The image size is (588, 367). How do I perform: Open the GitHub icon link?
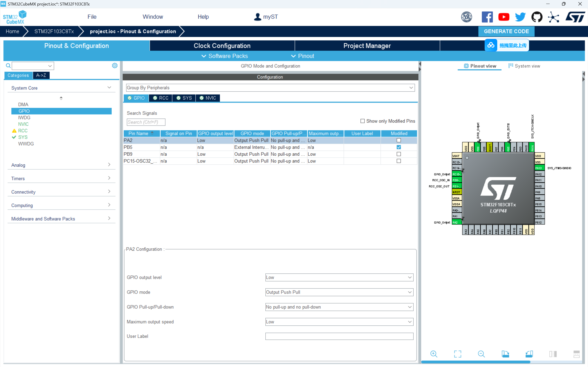click(537, 17)
